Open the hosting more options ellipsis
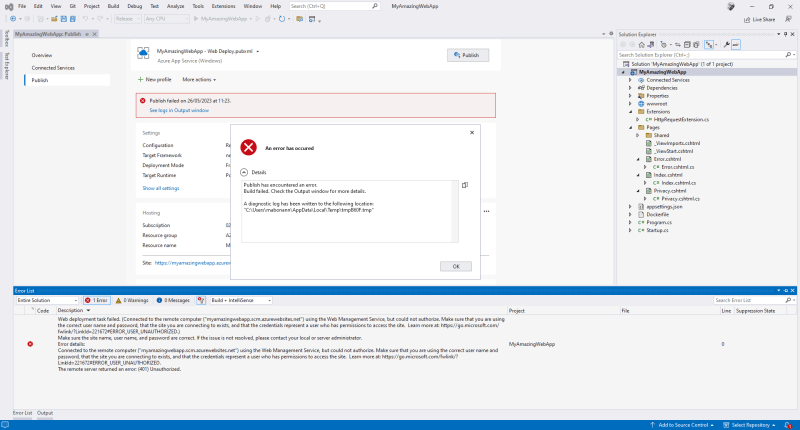The height and width of the screenshot is (430, 800). 486,211
